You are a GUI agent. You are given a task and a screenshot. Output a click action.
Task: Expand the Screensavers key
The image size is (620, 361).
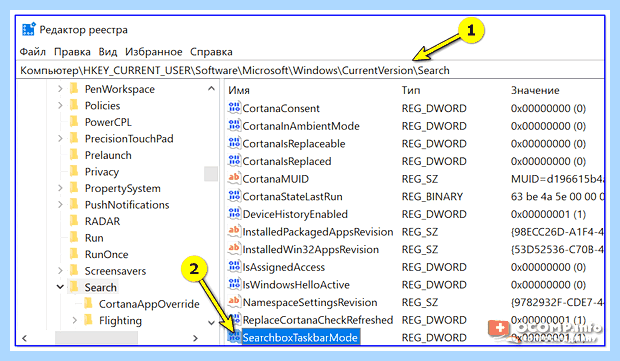[60, 271]
